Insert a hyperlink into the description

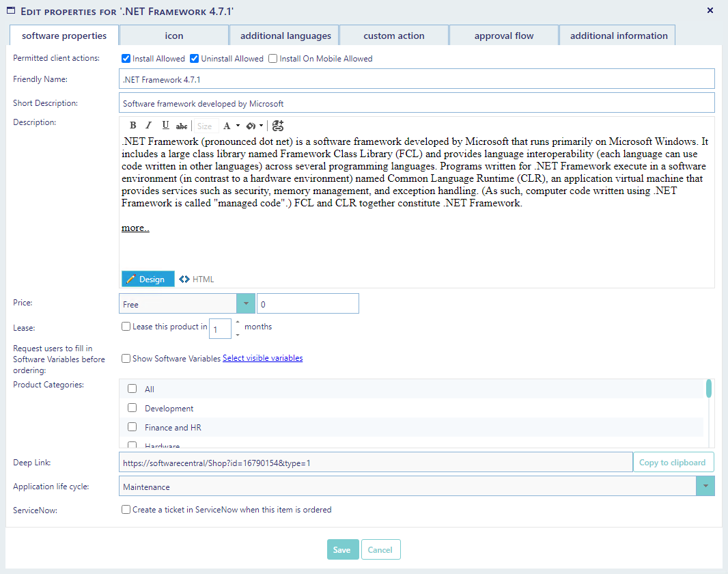(x=277, y=126)
